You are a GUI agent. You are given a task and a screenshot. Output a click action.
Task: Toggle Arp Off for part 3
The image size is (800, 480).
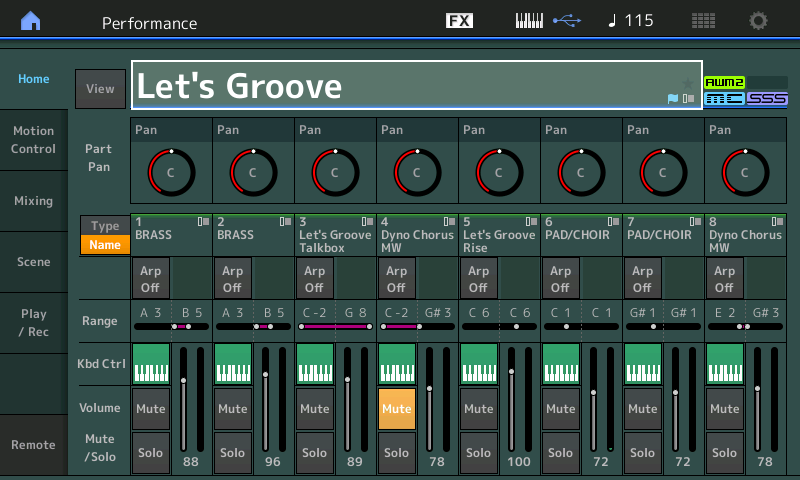314,279
